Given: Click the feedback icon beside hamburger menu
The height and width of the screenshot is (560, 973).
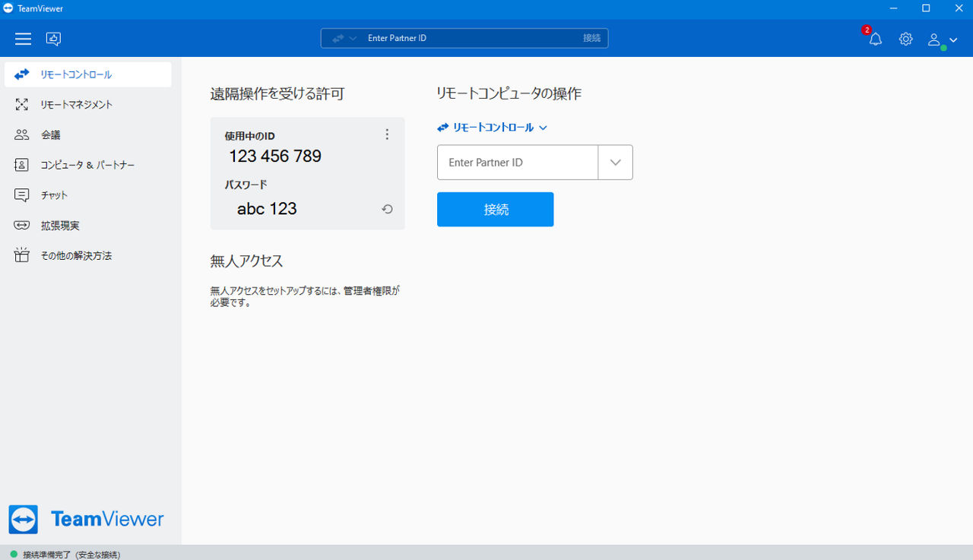Looking at the screenshot, I should click(53, 39).
